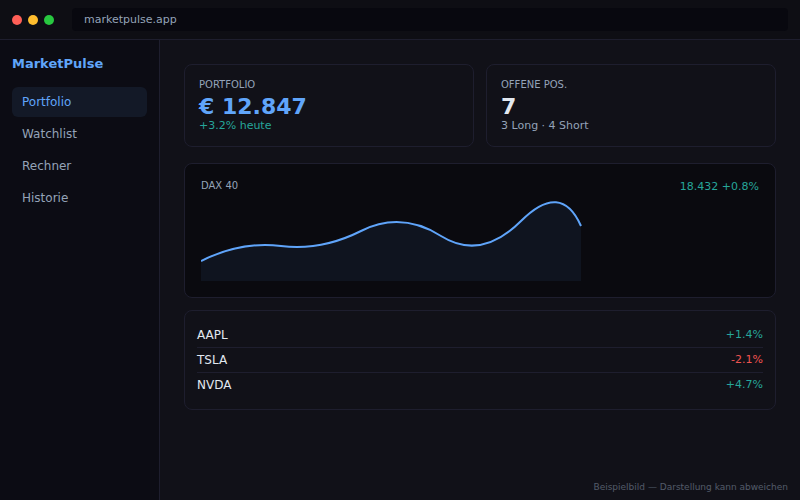This screenshot has width=800, height=500.
Task: Click the 3 Long · 4 Short text
Action: (x=544, y=126)
